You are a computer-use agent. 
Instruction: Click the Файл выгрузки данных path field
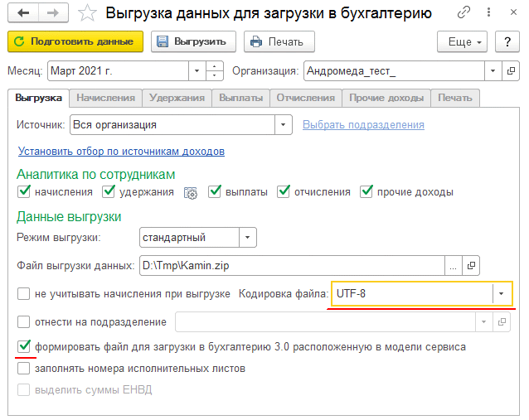[x=290, y=265]
